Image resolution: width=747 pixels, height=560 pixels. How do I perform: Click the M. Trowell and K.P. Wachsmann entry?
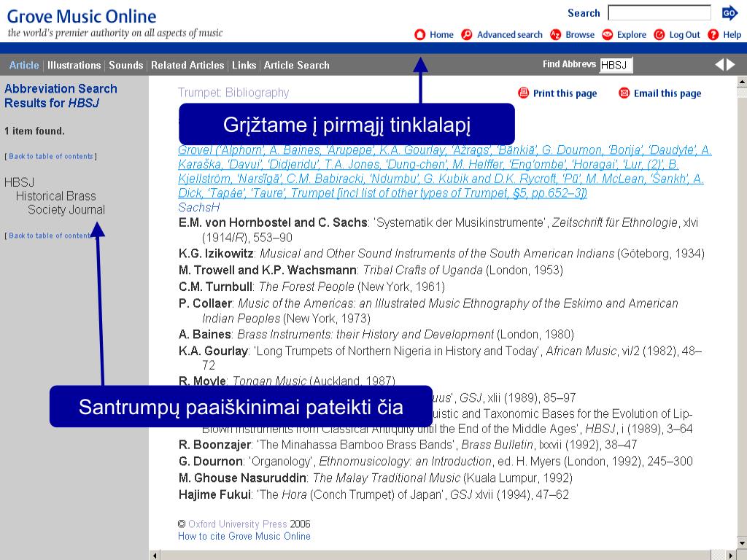pyautogui.click(x=371, y=270)
